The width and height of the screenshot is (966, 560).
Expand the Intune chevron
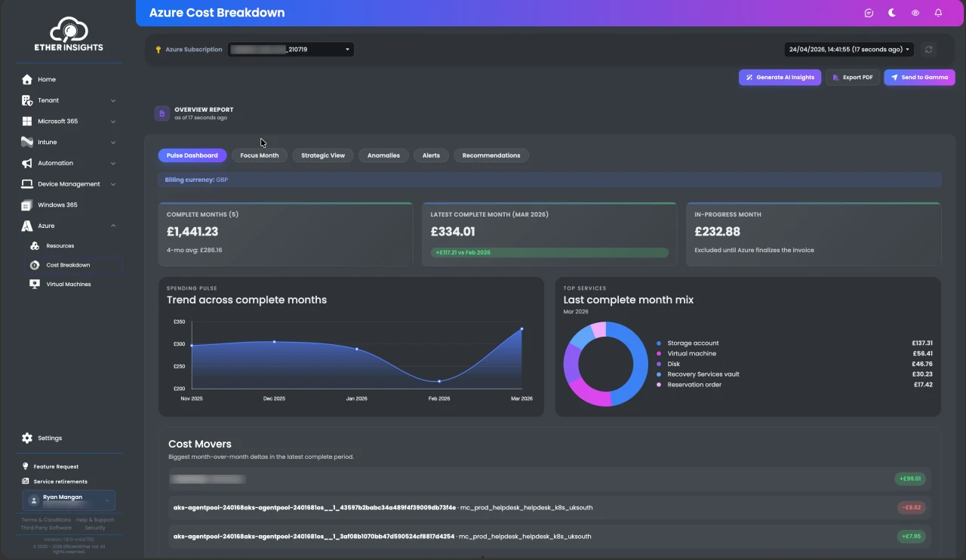point(113,142)
